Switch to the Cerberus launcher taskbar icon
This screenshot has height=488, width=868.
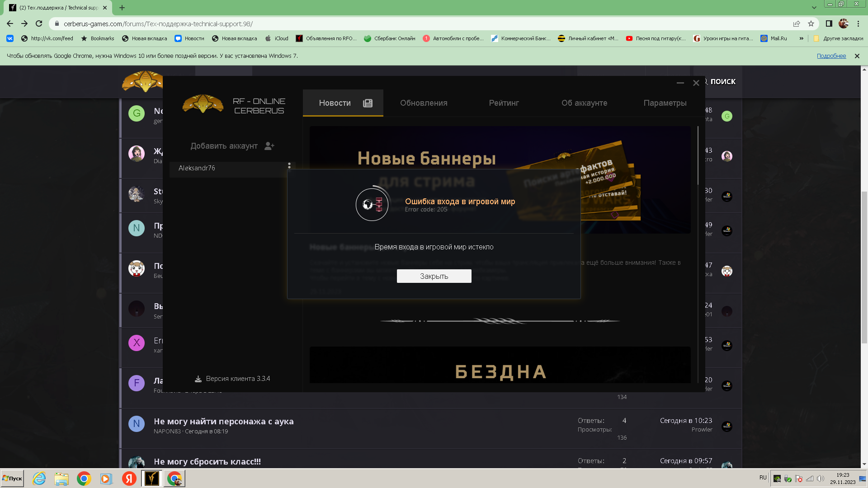pyautogui.click(x=151, y=479)
